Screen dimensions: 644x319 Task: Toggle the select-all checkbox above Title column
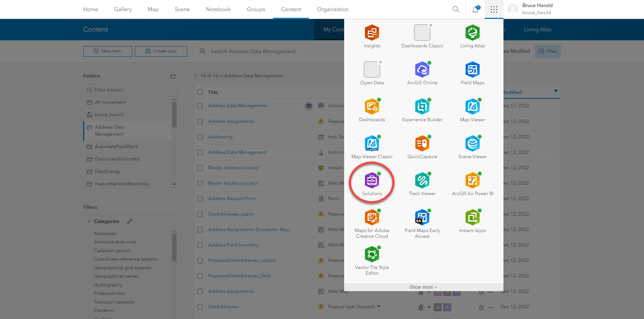click(x=200, y=92)
